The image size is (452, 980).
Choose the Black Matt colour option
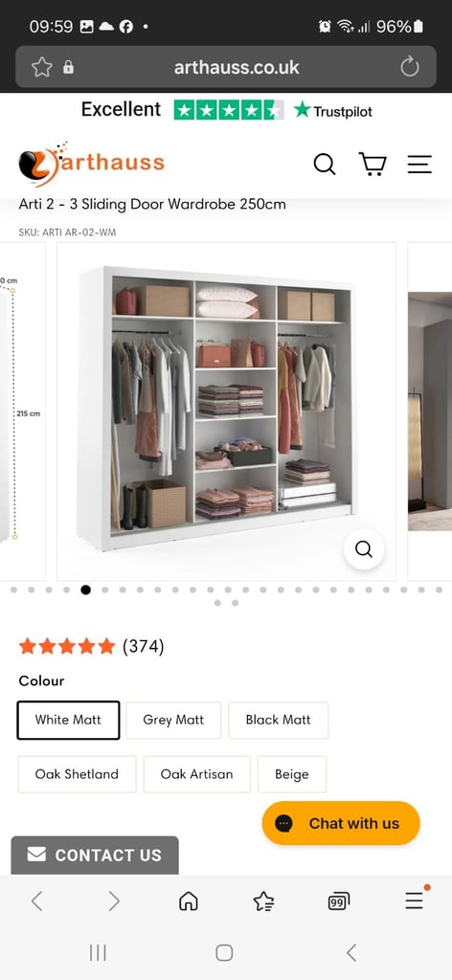tap(279, 720)
